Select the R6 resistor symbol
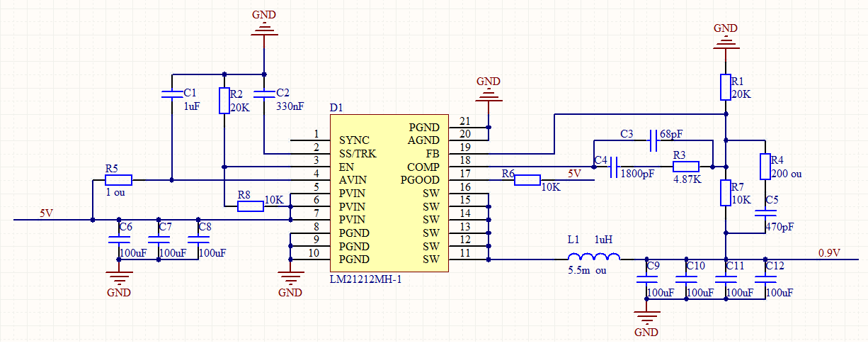This screenshot has height=346, width=868. [x=527, y=180]
